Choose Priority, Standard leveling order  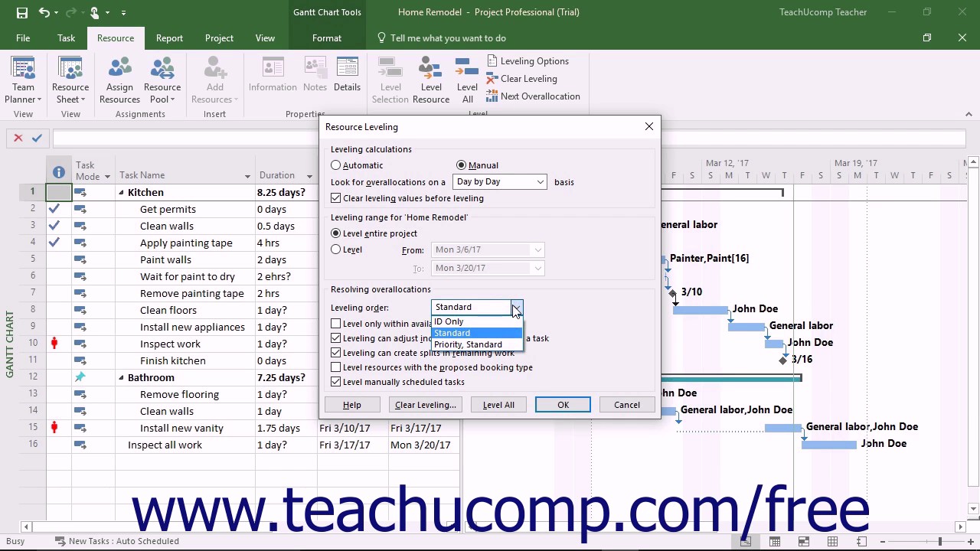click(x=477, y=344)
